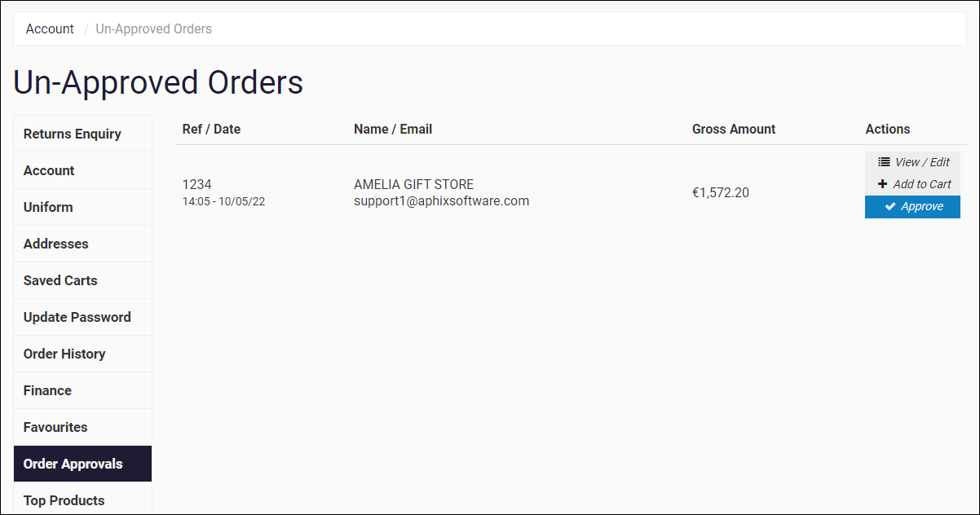Open the Finance section
This screenshot has height=515, width=980.
coord(47,390)
